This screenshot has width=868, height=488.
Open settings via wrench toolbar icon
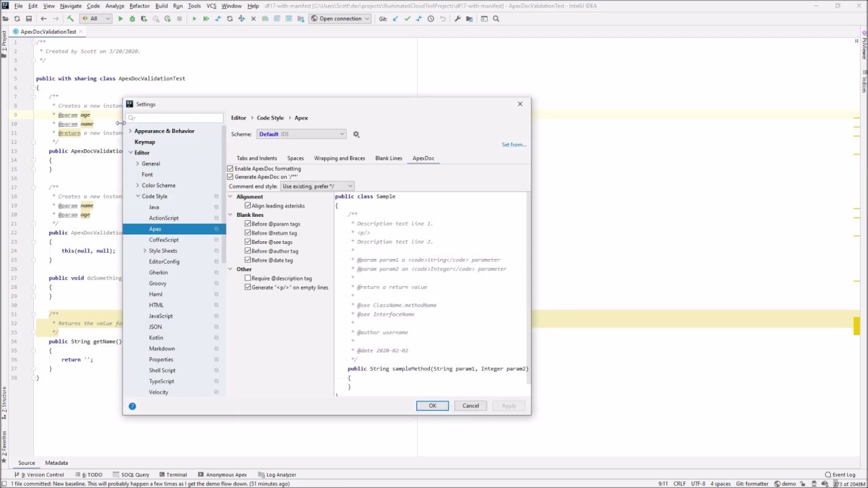click(x=458, y=19)
